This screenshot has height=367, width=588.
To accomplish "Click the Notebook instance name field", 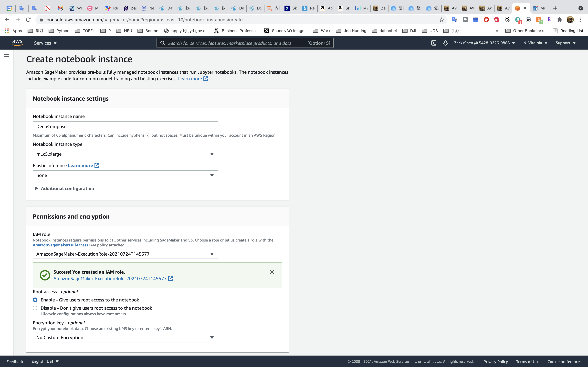I will tap(125, 126).
